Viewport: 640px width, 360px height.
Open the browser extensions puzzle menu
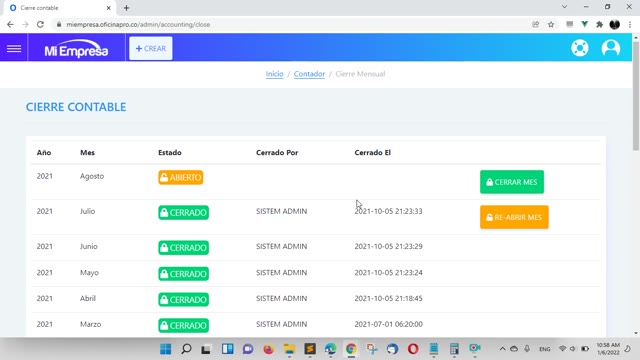599,24
